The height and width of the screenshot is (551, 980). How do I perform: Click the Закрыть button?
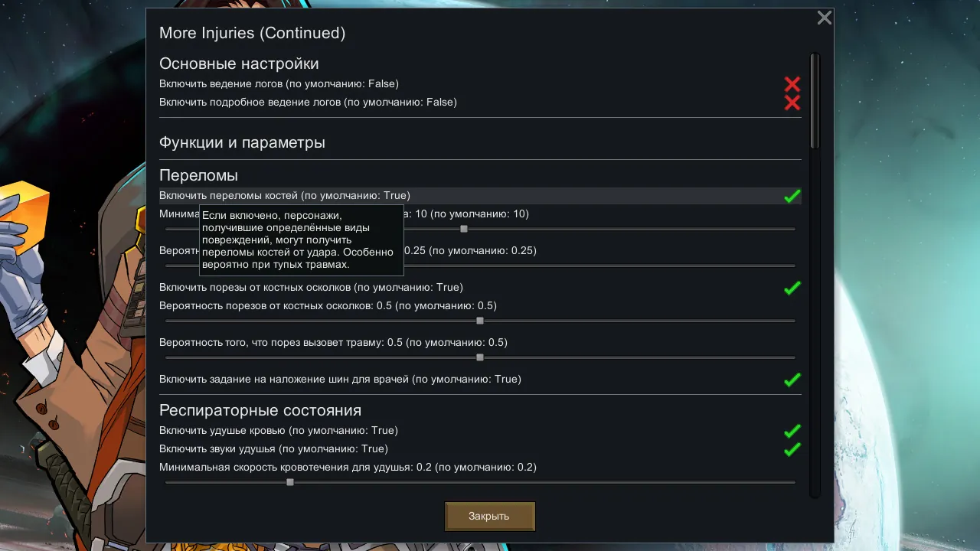coord(490,517)
